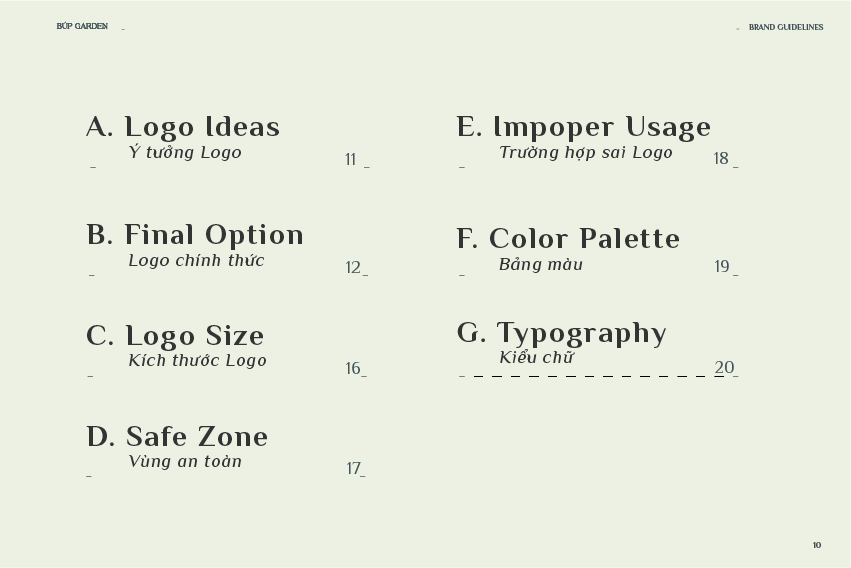Open the D. Safe Zone heading
Viewport: 851px width, 568px height.
177,437
